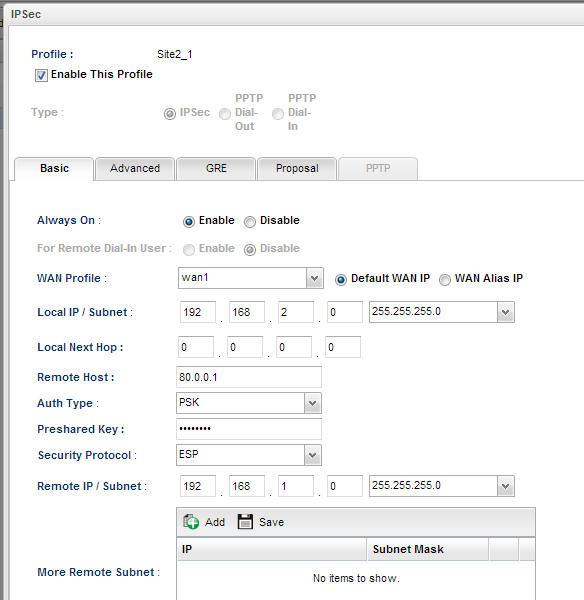Switch to the Advanced tab
The height and width of the screenshot is (600, 584).
click(135, 168)
